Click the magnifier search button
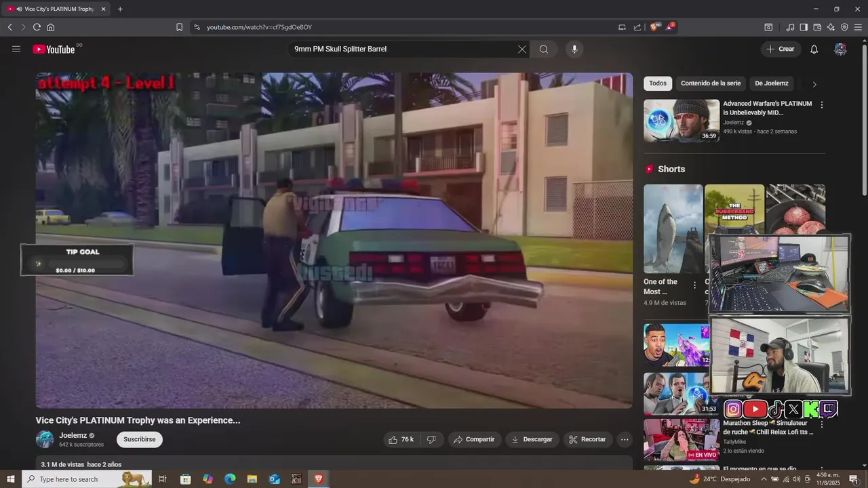Screen dimensions: 868x488 pos(544,49)
